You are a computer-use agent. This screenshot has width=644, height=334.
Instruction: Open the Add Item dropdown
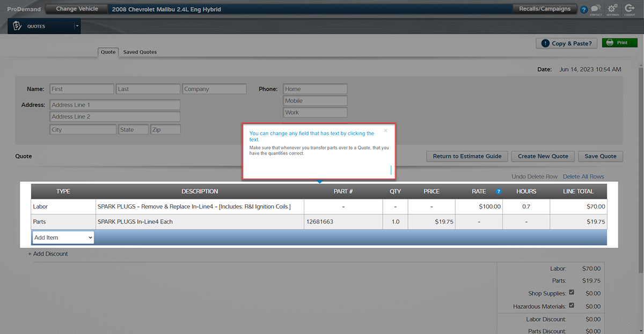(x=63, y=237)
